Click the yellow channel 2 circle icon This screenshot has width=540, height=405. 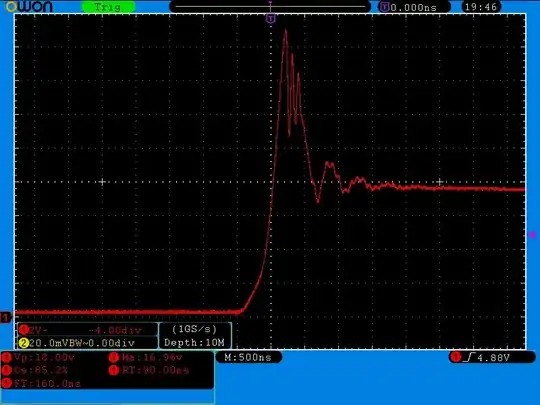pos(23,343)
